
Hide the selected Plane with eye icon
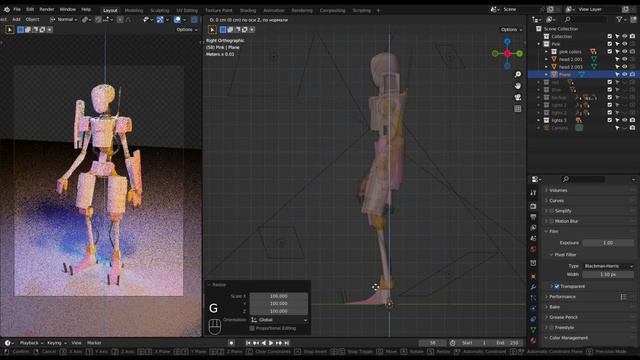624,74
